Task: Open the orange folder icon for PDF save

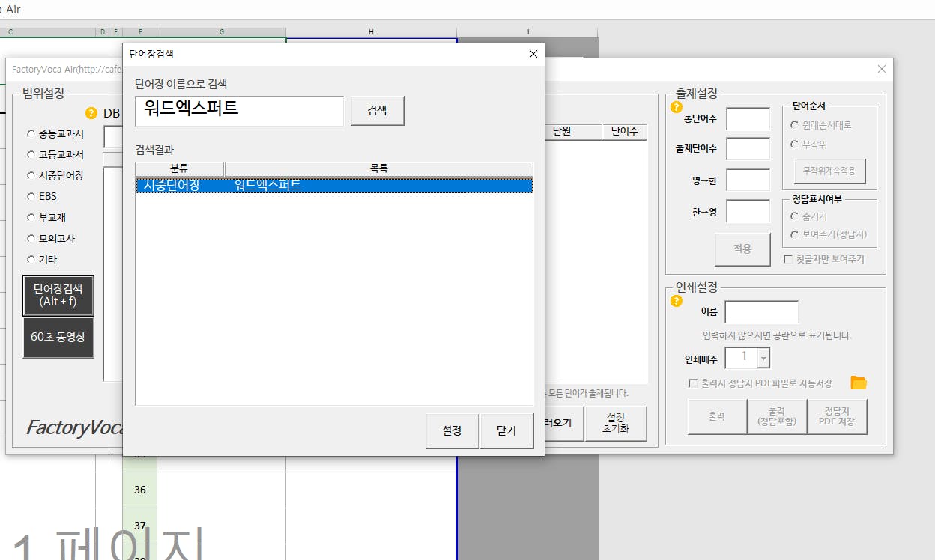Action: [859, 383]
